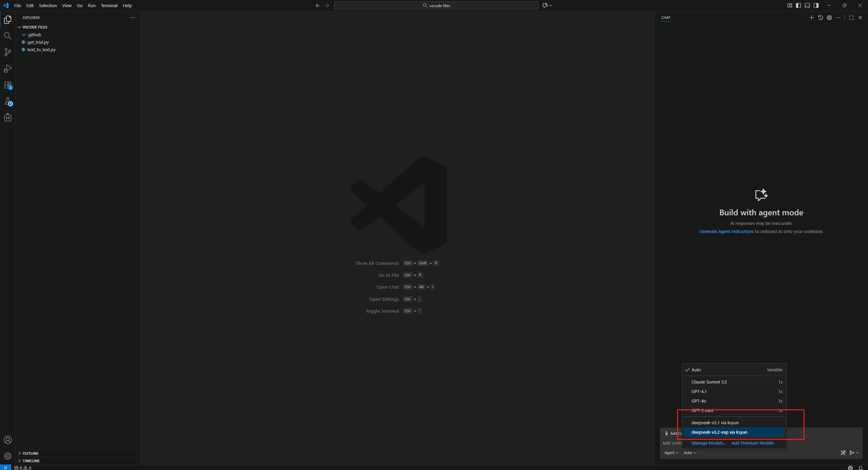Viewport: 868px width, 470px height.
Task: Open the Testing flask view
Action: click(x=7, y=101)
